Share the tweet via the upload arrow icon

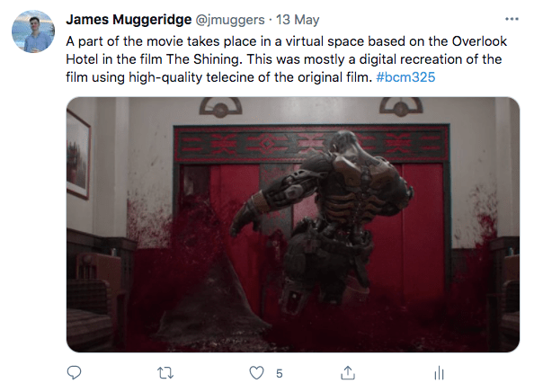click(348, 372)
